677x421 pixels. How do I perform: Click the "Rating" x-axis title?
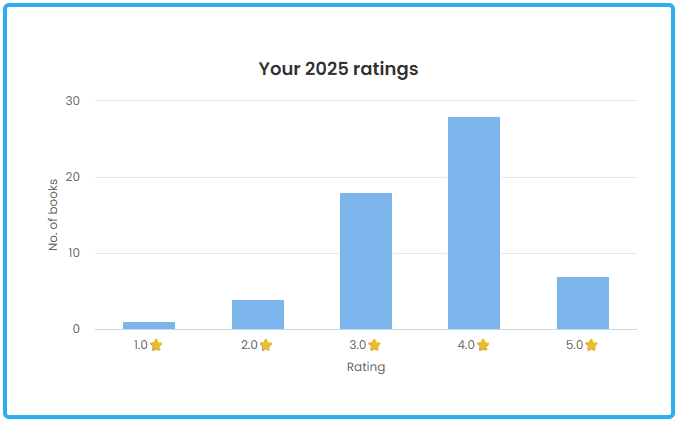(366, 367)
